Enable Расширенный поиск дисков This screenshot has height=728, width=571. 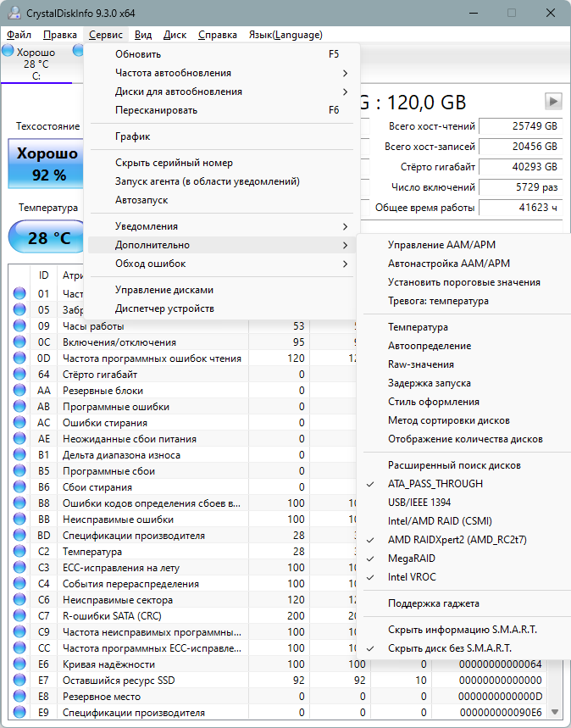(463, 465)
